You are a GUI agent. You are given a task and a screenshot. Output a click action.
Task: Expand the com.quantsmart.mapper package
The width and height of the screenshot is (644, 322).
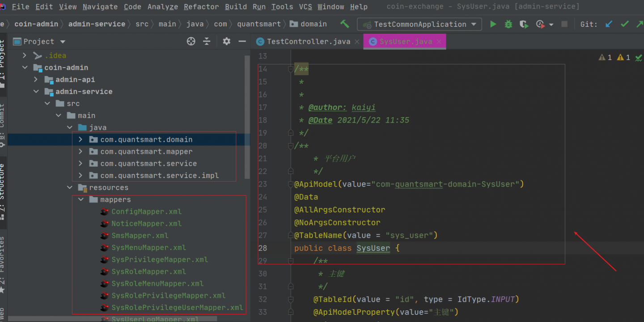80,152
